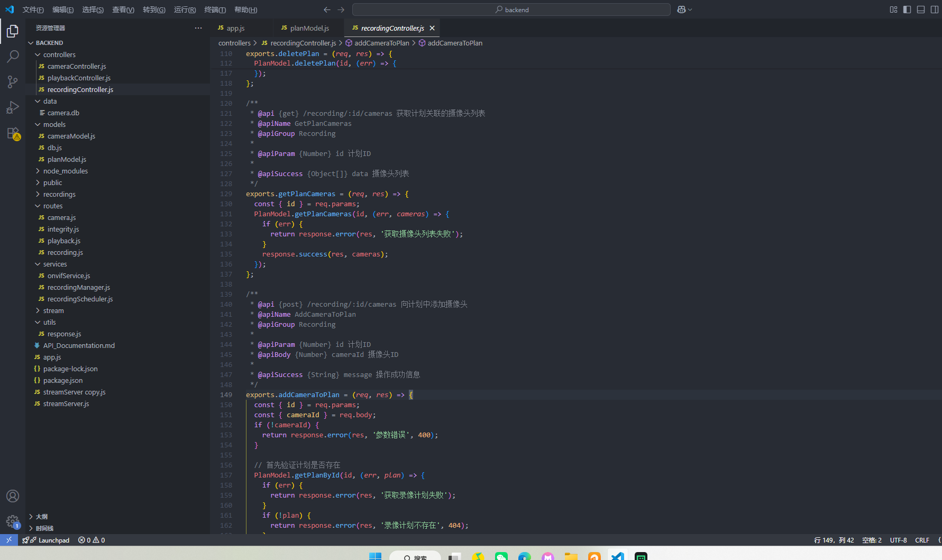
Task: Go forward with the right arrow
Action: [x=341, y=10]
